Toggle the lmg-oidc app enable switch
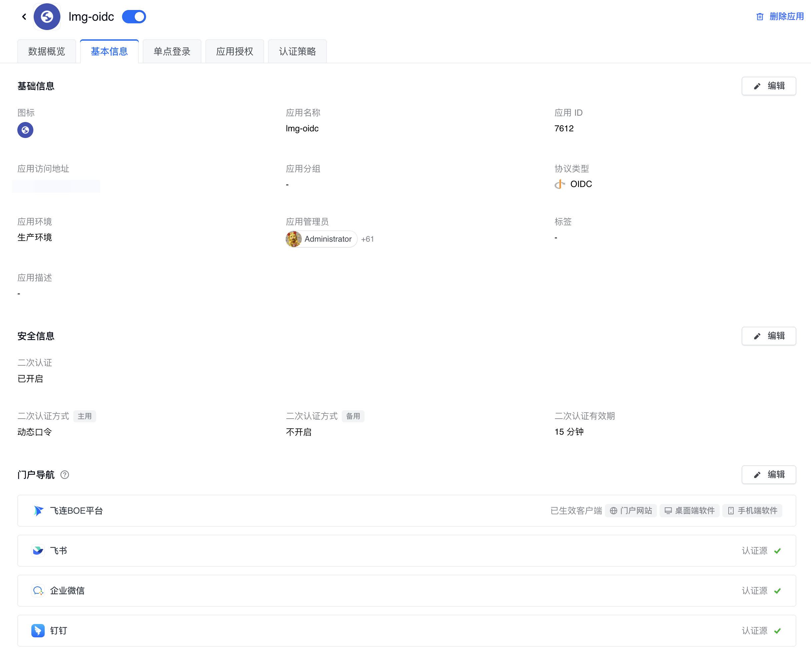The height and width of the screenshot is (672, 811). (x=134, y=17)
